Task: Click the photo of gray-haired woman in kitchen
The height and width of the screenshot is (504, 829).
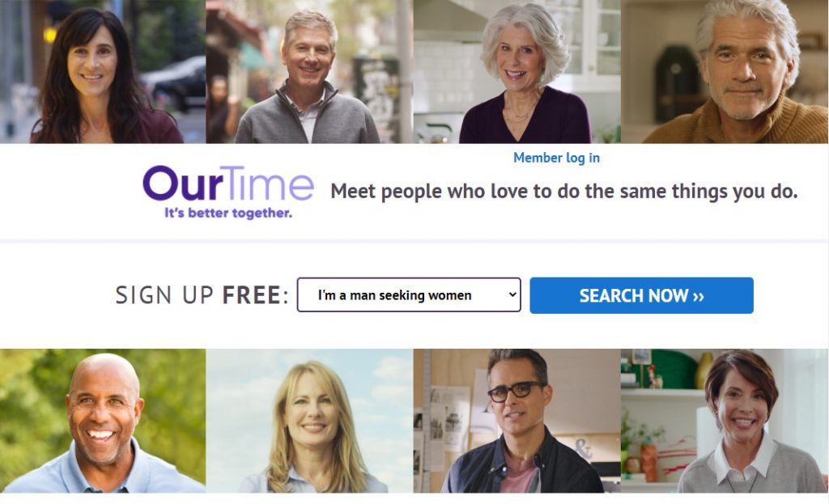Action: (x=517, y=71)
